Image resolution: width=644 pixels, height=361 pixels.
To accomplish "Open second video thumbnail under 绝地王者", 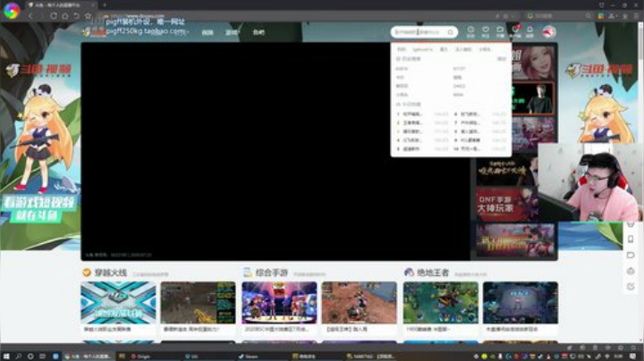I will 521,303.
